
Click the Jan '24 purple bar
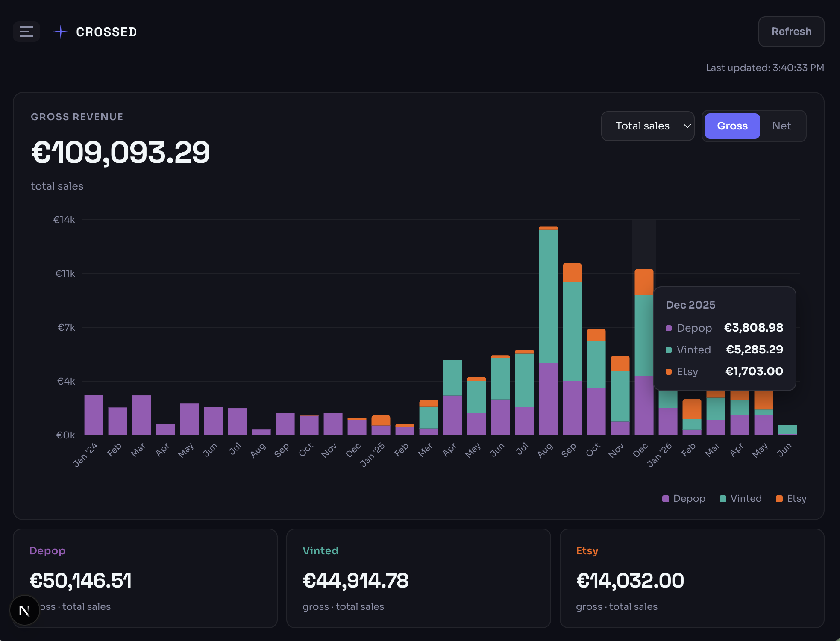[x=94, y=415]
